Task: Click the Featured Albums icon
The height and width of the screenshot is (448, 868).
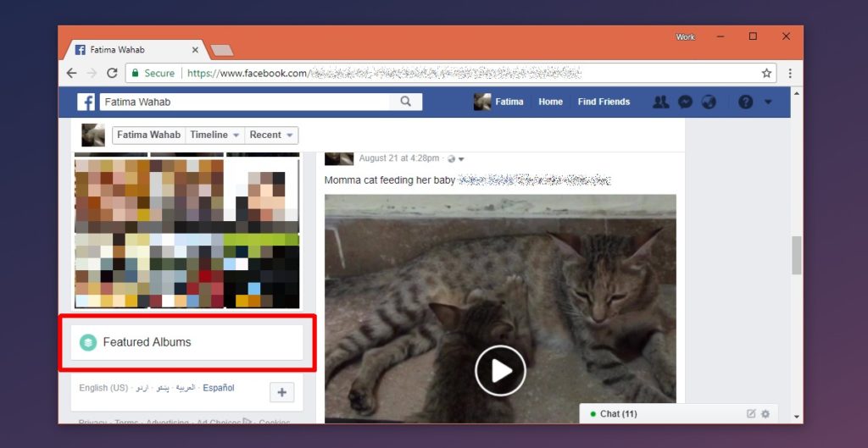Action: [x=88, y=342]
